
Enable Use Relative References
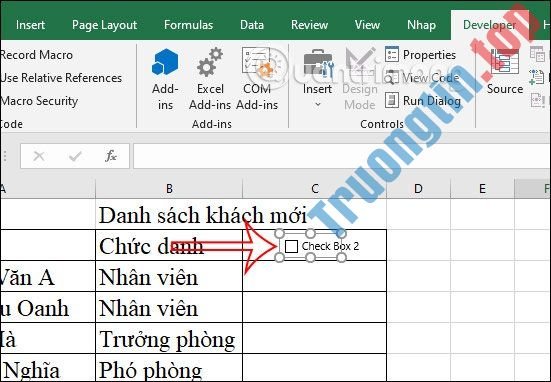click(61, 78)
